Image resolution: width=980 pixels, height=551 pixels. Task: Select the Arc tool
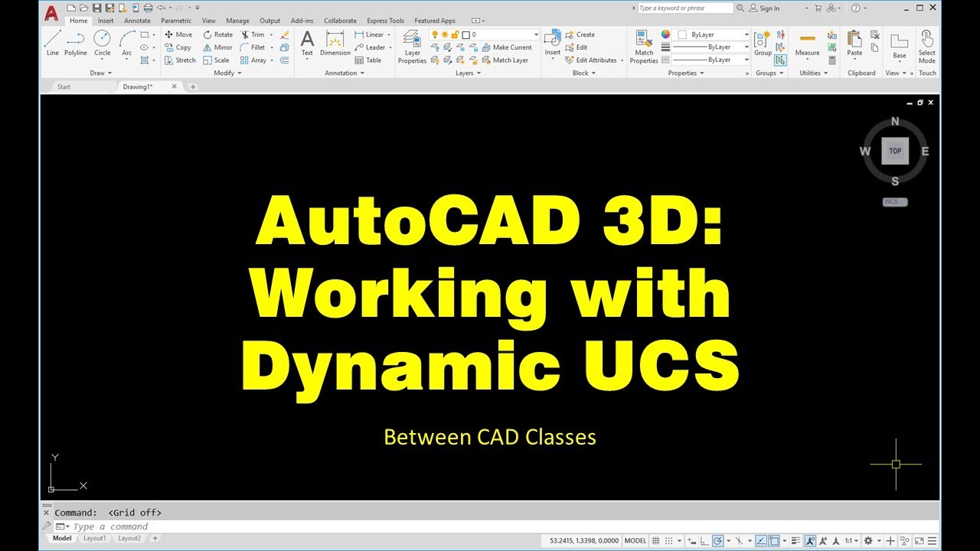tap(126, 43)
